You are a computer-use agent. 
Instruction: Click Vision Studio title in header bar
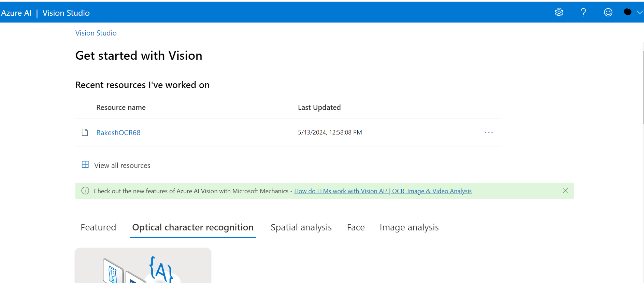click(x=66, y=13)
